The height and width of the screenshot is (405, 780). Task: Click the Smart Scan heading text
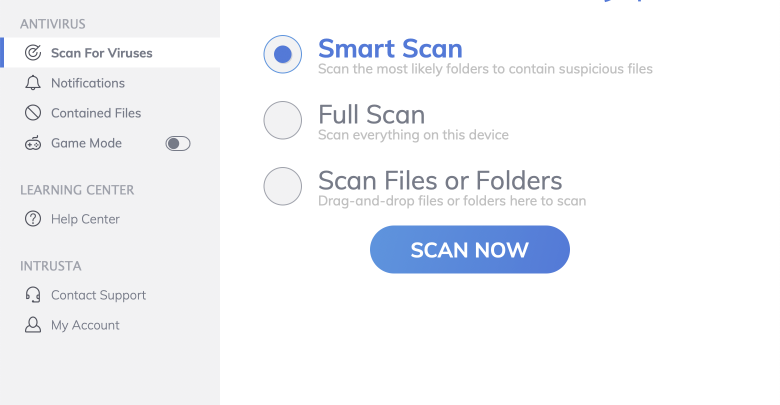pyautogui.click(x=390, y=48)
